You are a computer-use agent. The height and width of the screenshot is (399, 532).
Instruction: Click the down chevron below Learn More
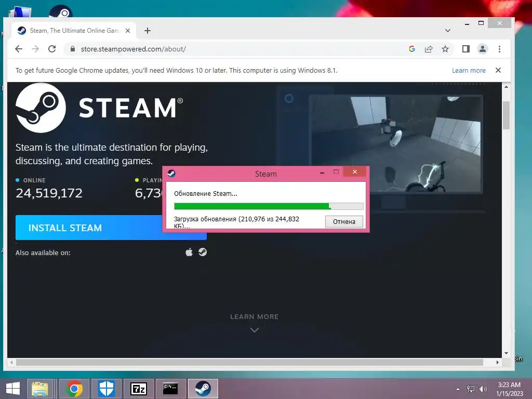pyautogui.click(x=255, y=330)
